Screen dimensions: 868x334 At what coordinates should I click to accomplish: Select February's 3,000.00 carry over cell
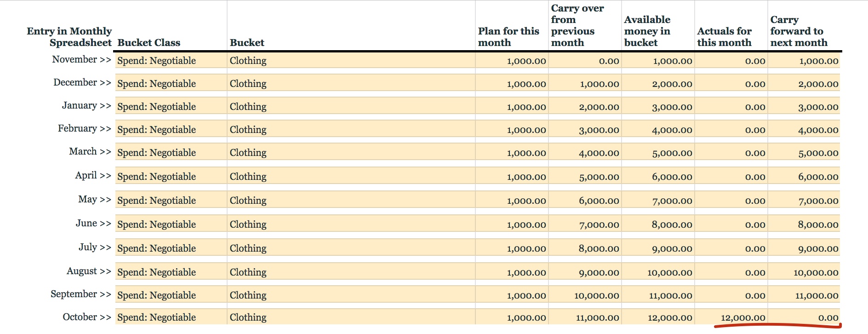(585, 130)
